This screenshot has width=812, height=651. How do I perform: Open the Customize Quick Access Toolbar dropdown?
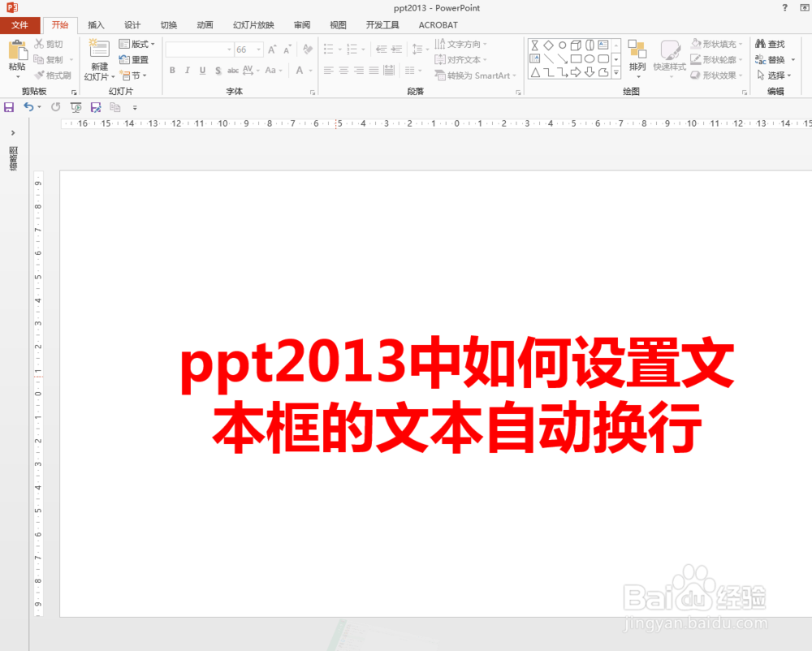[x=135, y=108]
